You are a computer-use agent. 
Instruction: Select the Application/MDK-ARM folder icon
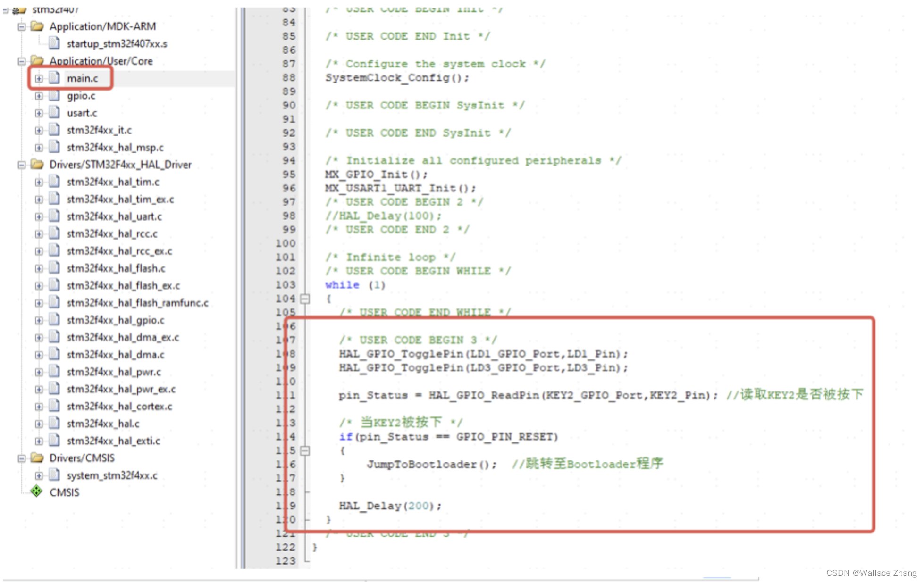coord(37,26)
